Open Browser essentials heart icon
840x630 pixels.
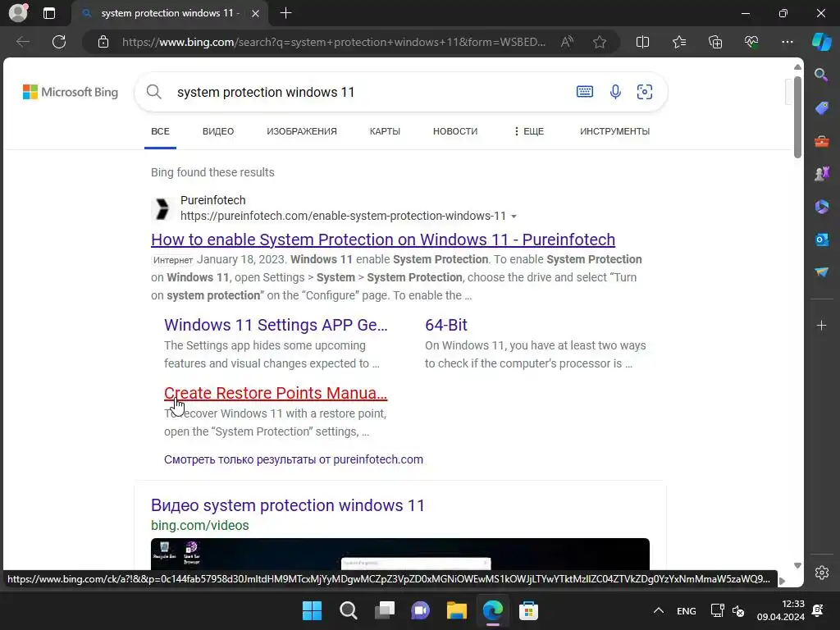tap(751, 42)
